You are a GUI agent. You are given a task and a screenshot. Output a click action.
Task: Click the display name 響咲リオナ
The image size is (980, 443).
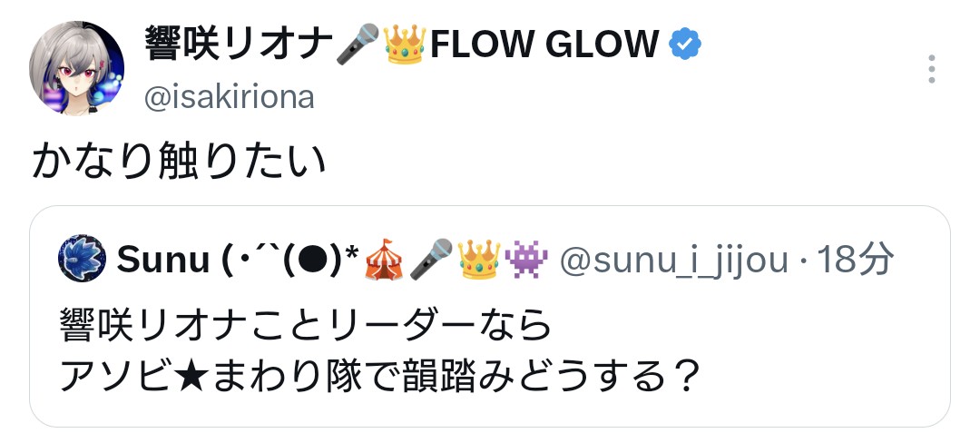pos(239,44)
